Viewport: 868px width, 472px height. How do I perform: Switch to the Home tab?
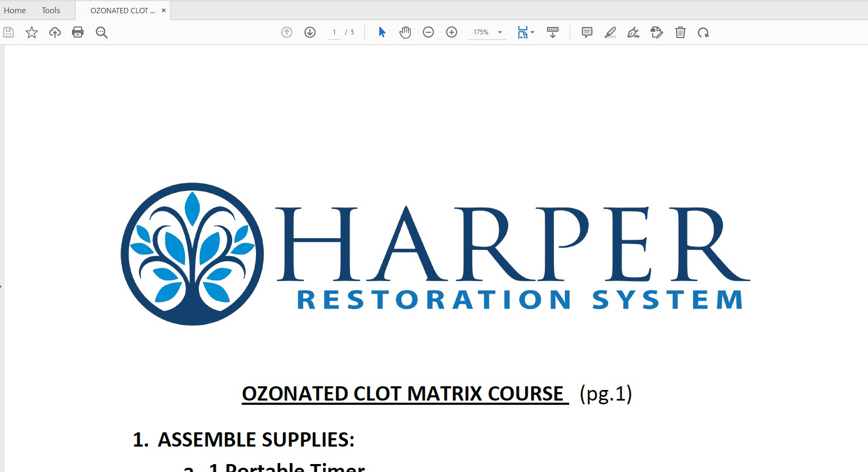click(x=15, y=10)
